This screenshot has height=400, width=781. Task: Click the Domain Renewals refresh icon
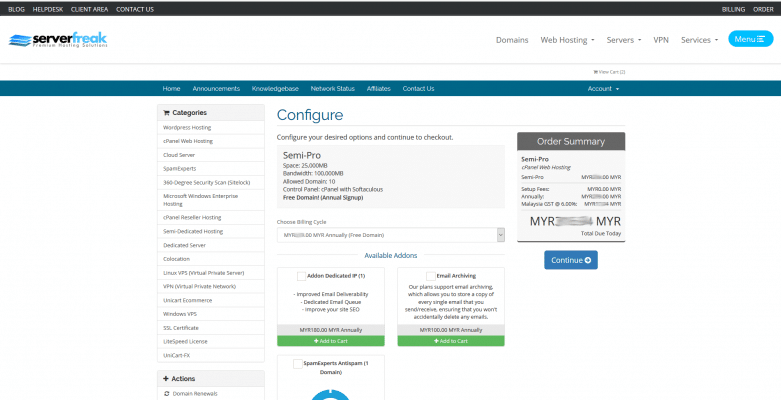pyautogui.click(x=166, y=394)
